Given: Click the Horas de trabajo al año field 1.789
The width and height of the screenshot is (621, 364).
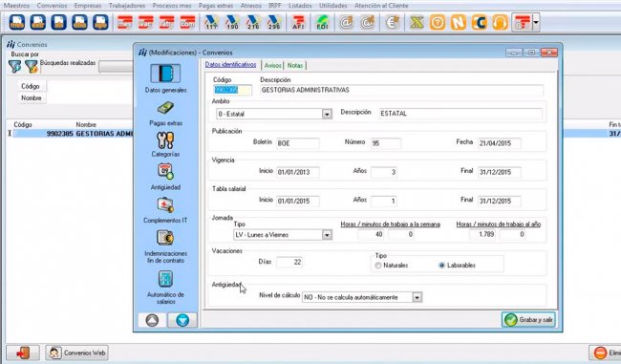Looking at the screenshot, I should [x=482, y=234].
